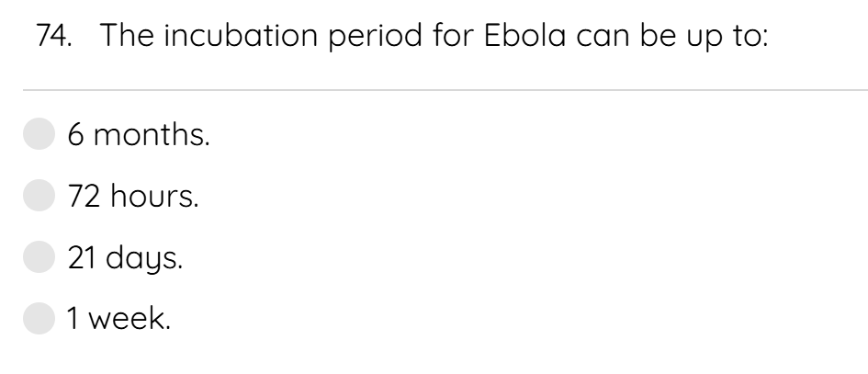Click the '1 week.' answer text
Viewport: 868px width, 374px height.
118,319
